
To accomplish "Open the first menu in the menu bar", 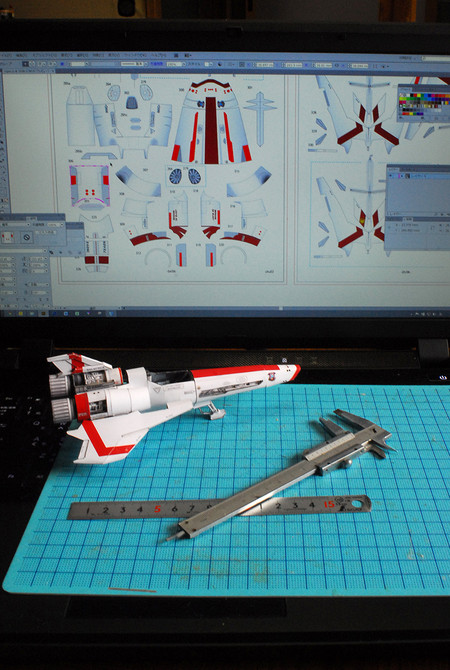I will point(6,56).
